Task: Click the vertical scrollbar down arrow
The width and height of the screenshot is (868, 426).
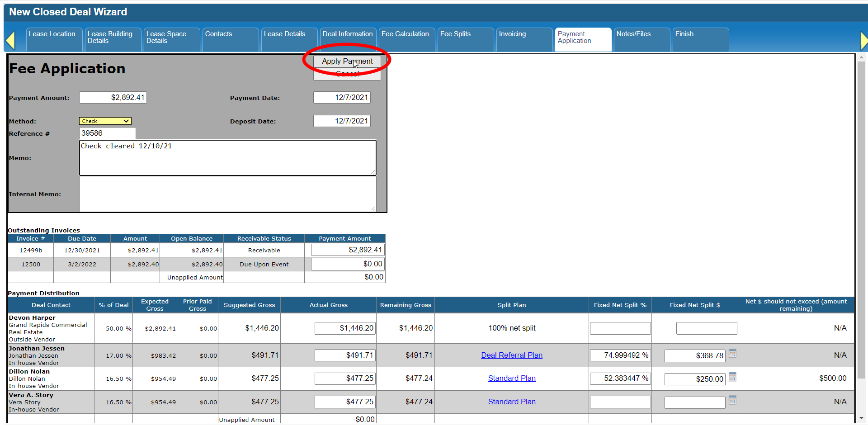Action: [861, 418]
